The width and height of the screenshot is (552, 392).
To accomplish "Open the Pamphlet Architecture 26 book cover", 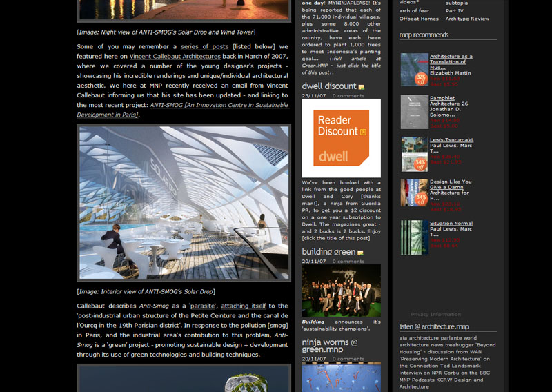I will (x=414, y=112).
